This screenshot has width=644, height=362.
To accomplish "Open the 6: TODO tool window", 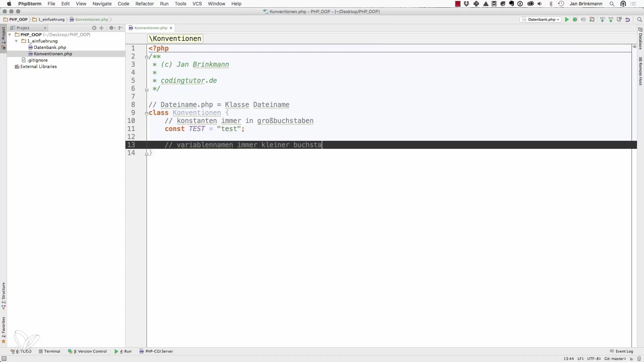I will pyautogui.click(x=21, y=351).
